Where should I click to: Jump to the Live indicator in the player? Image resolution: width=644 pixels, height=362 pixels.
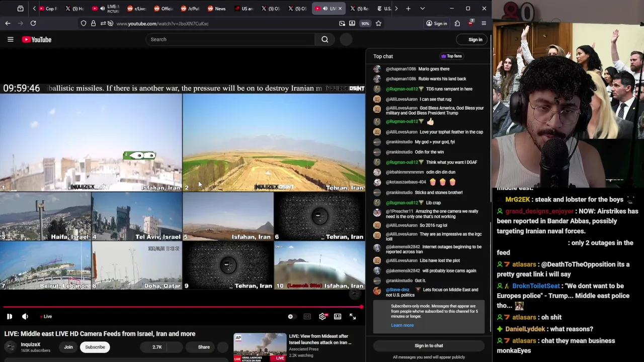click(x=46, y=317)
